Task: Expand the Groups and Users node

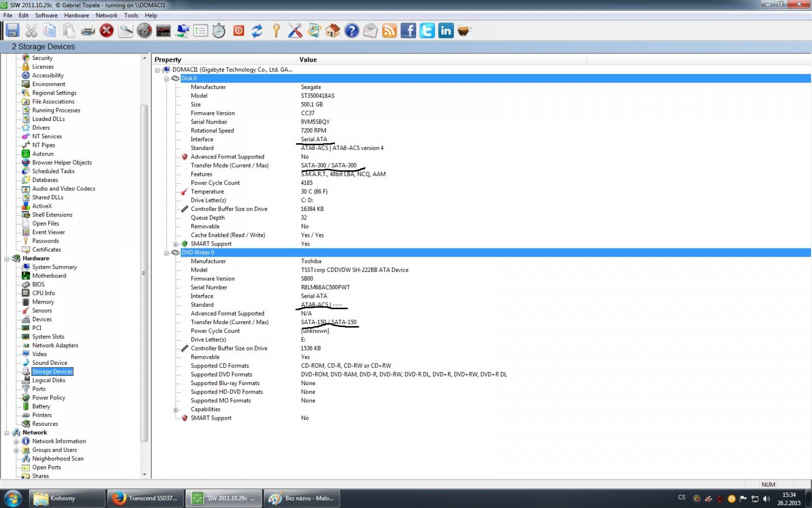Action: click(x=16, y=451)
